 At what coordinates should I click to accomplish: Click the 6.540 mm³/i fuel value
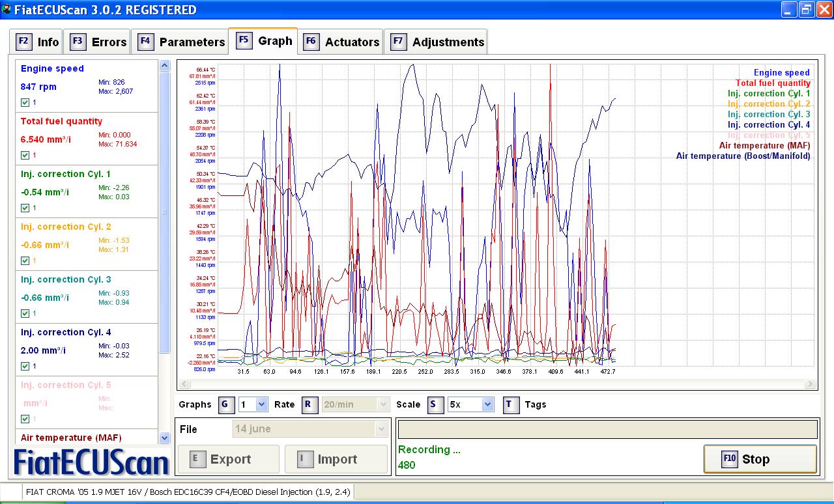(x=45, y=139)
